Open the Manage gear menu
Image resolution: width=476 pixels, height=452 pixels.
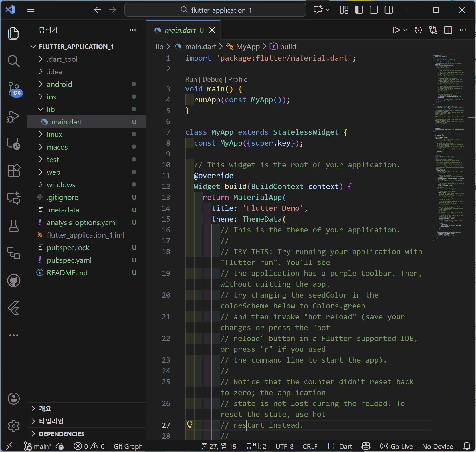coord(13,426)
